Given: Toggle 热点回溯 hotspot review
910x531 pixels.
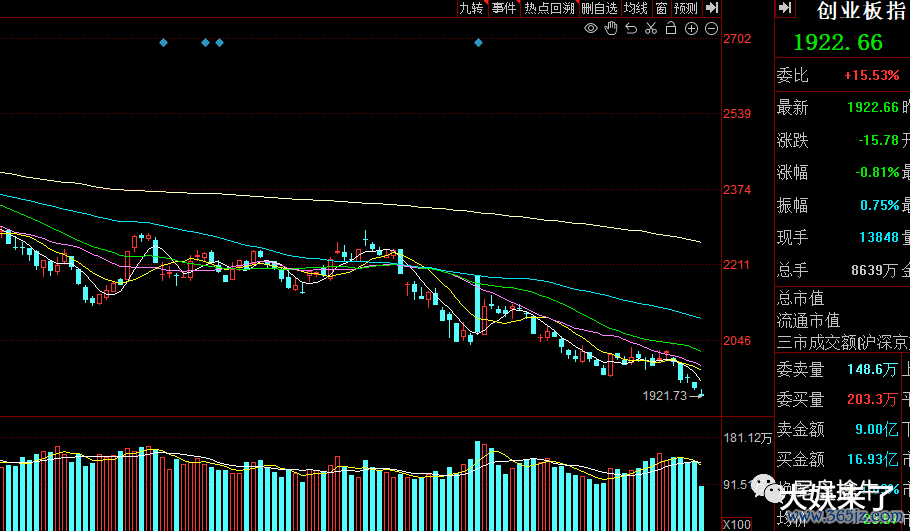Looking at the screenshot, I should [x=549, y=8].
